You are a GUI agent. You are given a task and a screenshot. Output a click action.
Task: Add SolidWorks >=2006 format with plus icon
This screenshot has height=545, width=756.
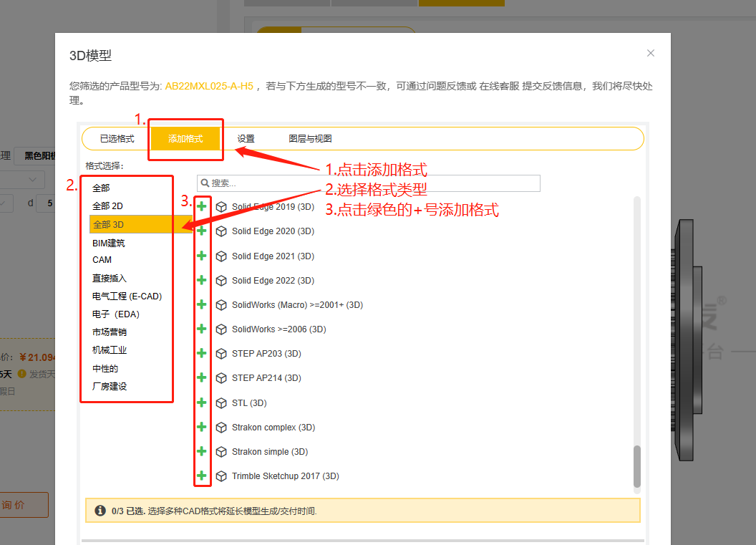pyautogui.click(x=202, y=329)
